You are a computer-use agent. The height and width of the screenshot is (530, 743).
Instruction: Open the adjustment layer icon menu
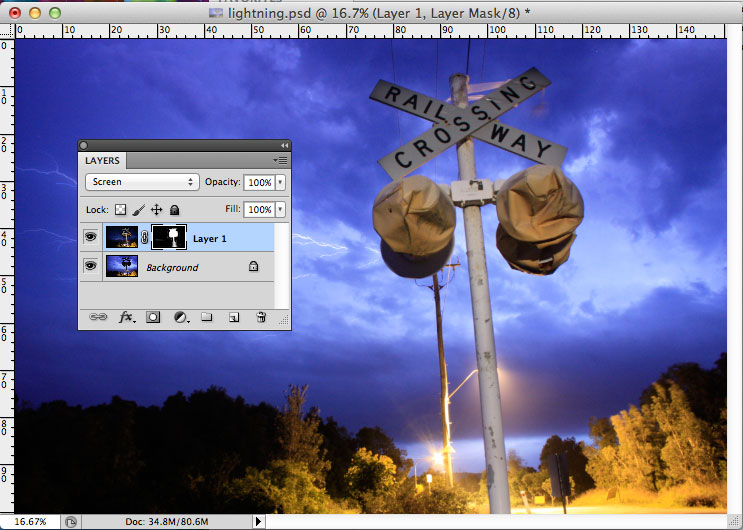tap(181, 317)
